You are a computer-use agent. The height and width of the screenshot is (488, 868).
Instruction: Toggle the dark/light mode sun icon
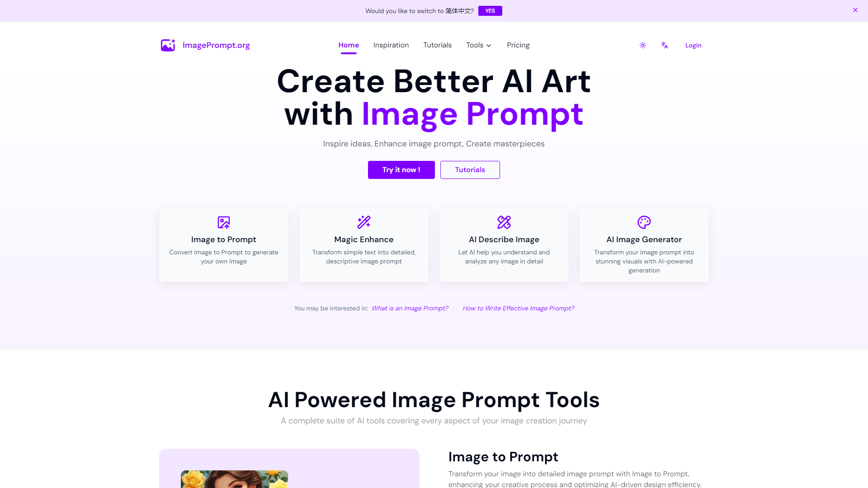pos(643,45)
